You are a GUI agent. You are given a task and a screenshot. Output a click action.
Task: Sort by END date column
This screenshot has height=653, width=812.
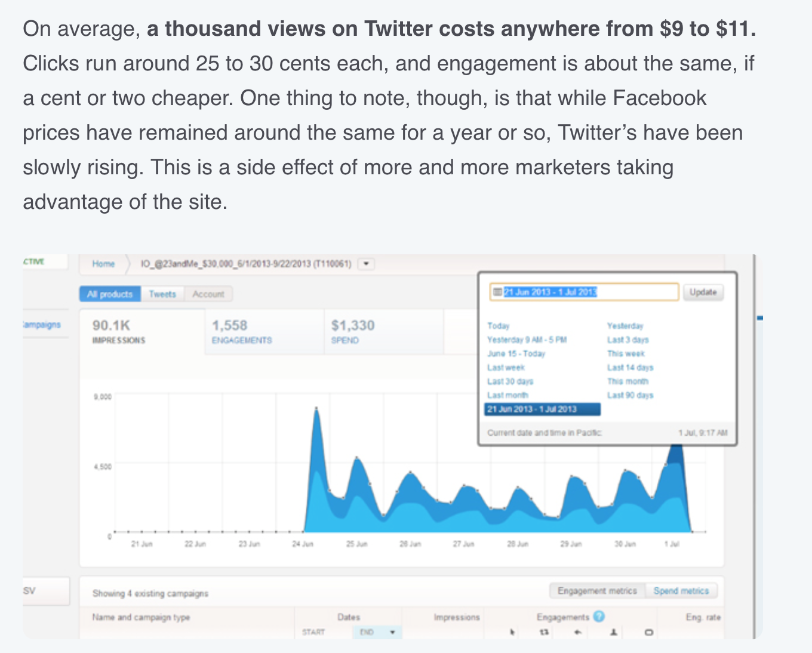(377, 632)
